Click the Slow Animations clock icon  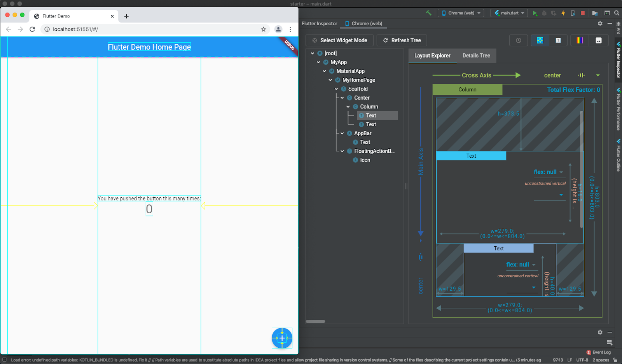coord(518,40)
